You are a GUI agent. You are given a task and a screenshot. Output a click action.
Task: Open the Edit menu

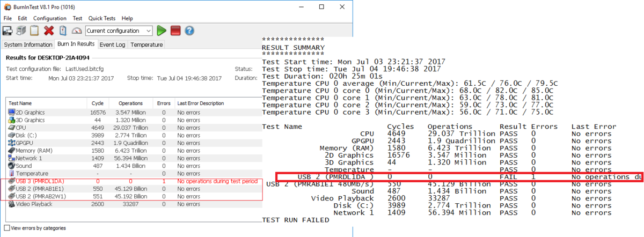22,18
